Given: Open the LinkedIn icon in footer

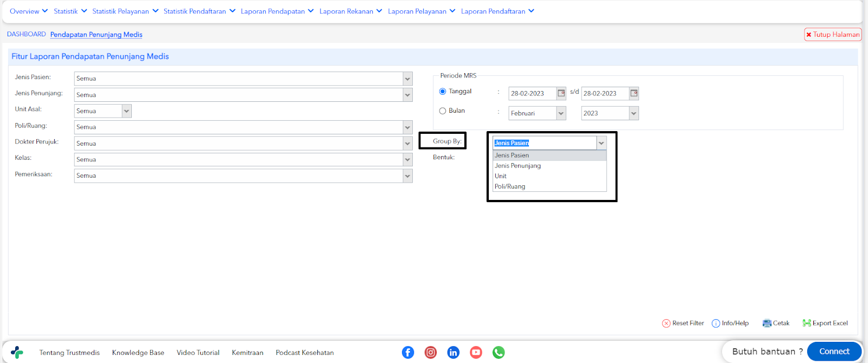Looking at the screenshot, I should tap(454, 352).
